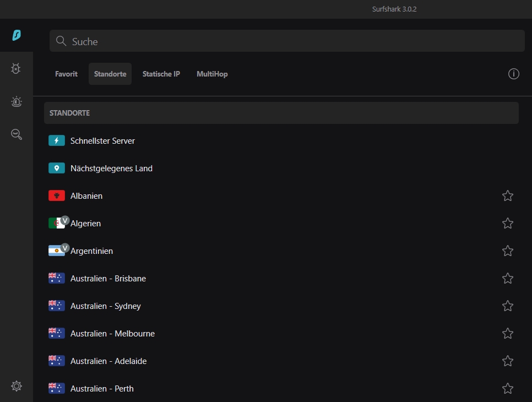Click the Australien - Brisbane flag icon
The height and width of the screenshot is (402, 532).
[x=57, y=278]
